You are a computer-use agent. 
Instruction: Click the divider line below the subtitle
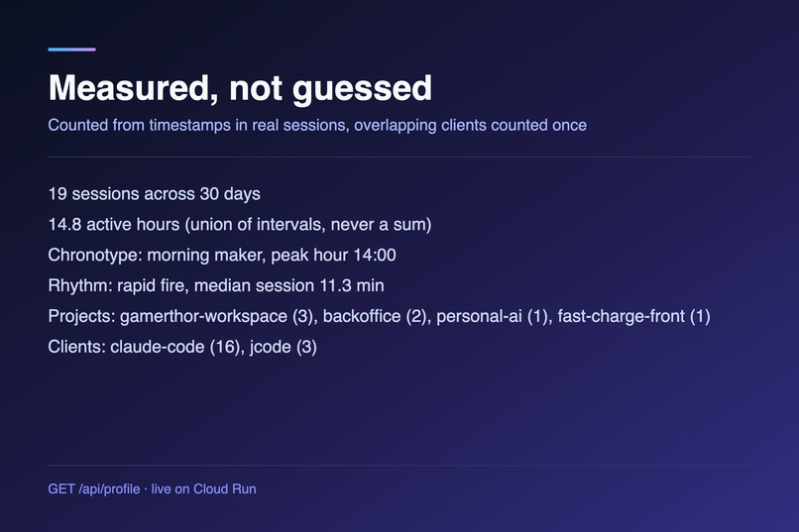pyautogui.click(x=399, y=157)
